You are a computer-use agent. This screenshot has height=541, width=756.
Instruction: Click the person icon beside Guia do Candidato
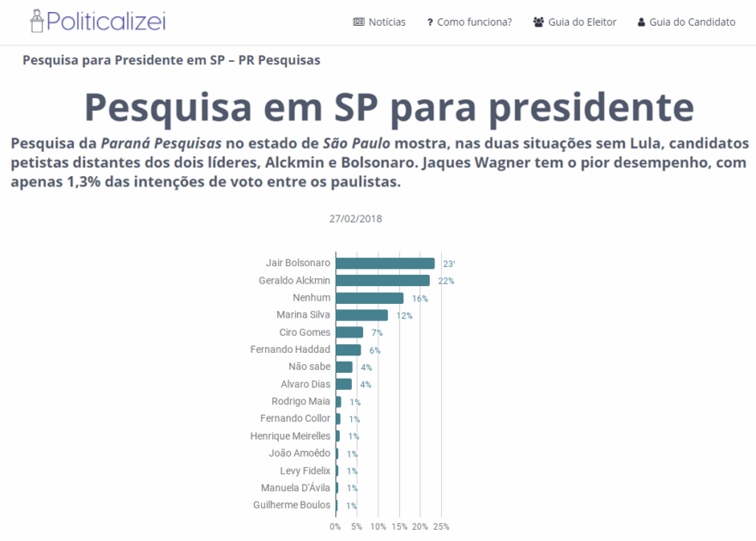coord(641,22)
